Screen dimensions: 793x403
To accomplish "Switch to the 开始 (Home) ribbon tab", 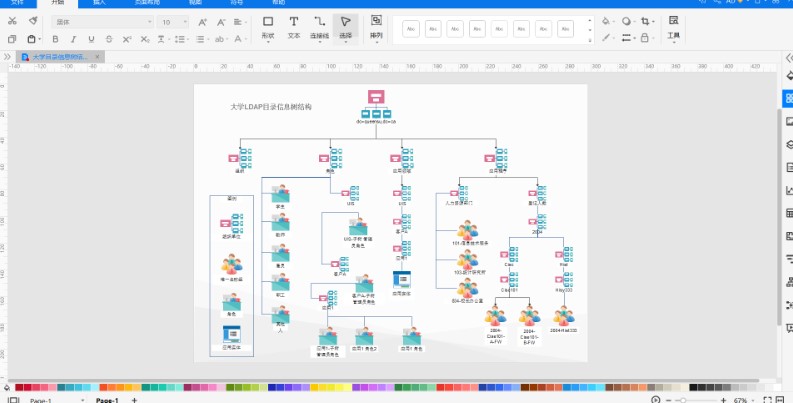I will pos(58,3).
